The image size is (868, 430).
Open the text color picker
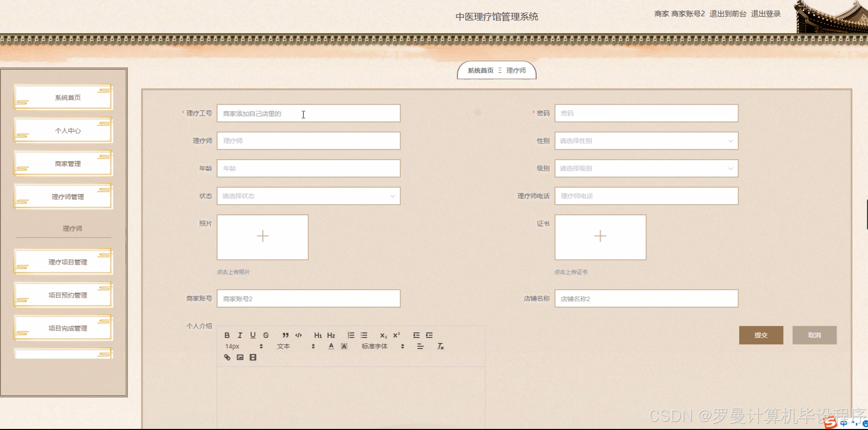click(x=331, y=346)
